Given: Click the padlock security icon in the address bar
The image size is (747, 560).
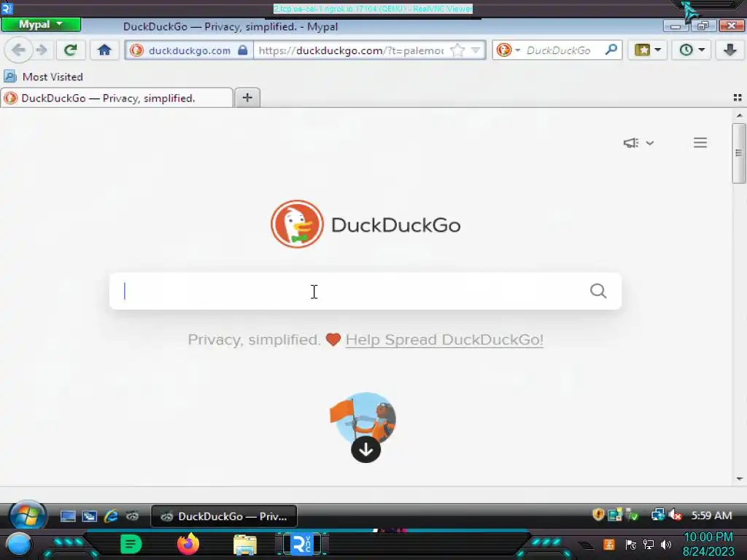Looking at the screenshot, I should pos(242,50).
